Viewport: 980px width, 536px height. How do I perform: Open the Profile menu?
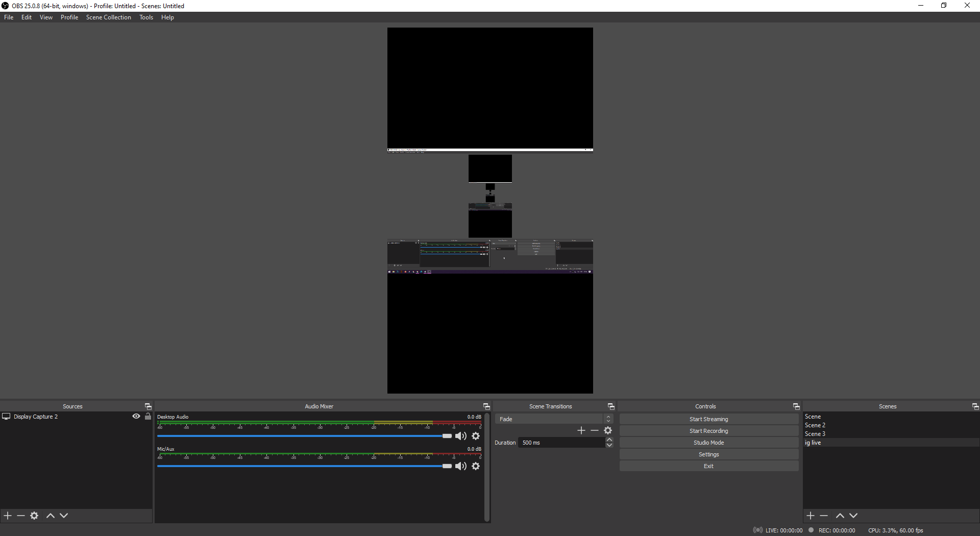[x=69, y=17]
